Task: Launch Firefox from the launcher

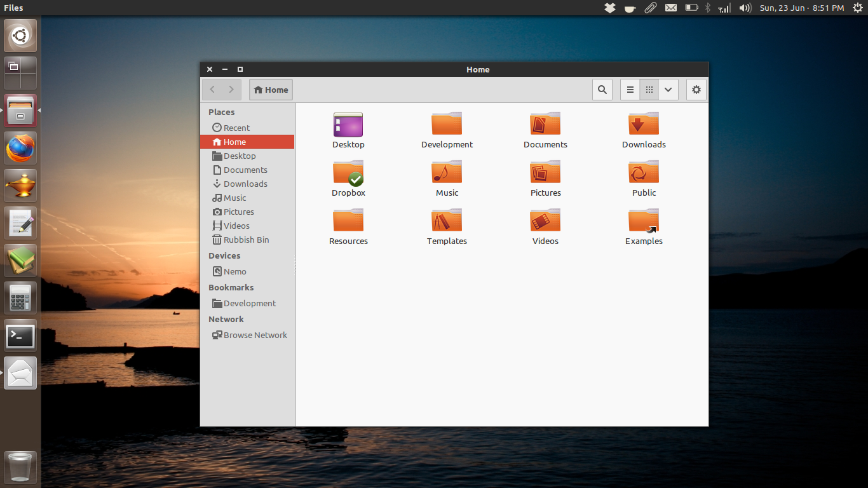Action: [x=20, y=148]
